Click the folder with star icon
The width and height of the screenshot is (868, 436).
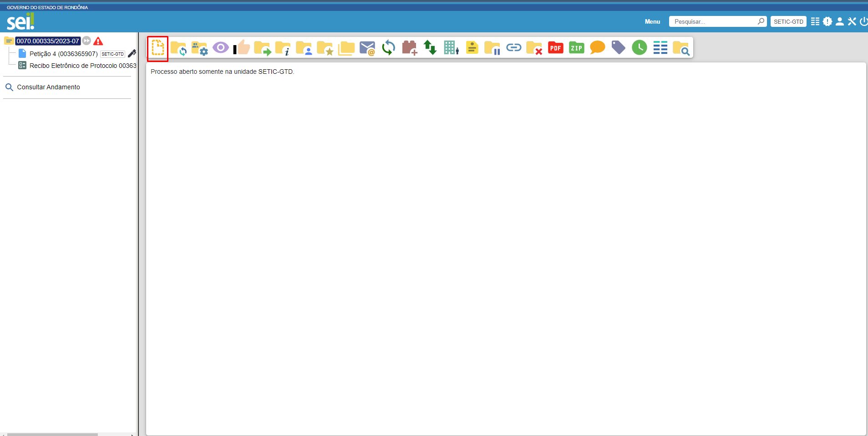325,48
